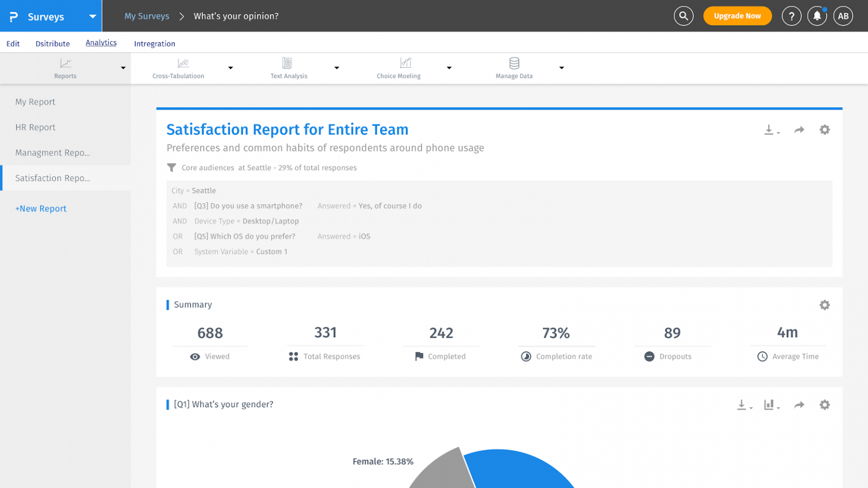Select HR Report in the sidebar
Viewport: 868px width, 488px height.
tap(35, 127)
